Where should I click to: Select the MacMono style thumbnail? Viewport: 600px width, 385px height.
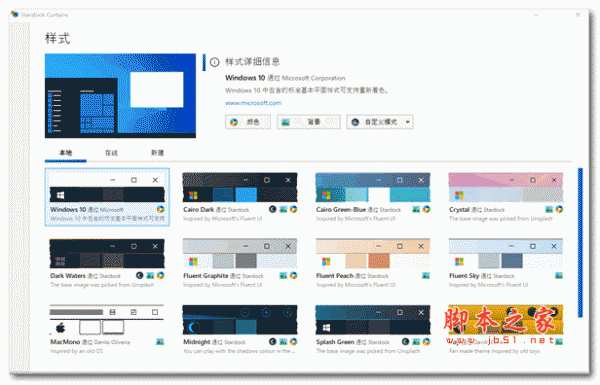(x=107, y=320)
